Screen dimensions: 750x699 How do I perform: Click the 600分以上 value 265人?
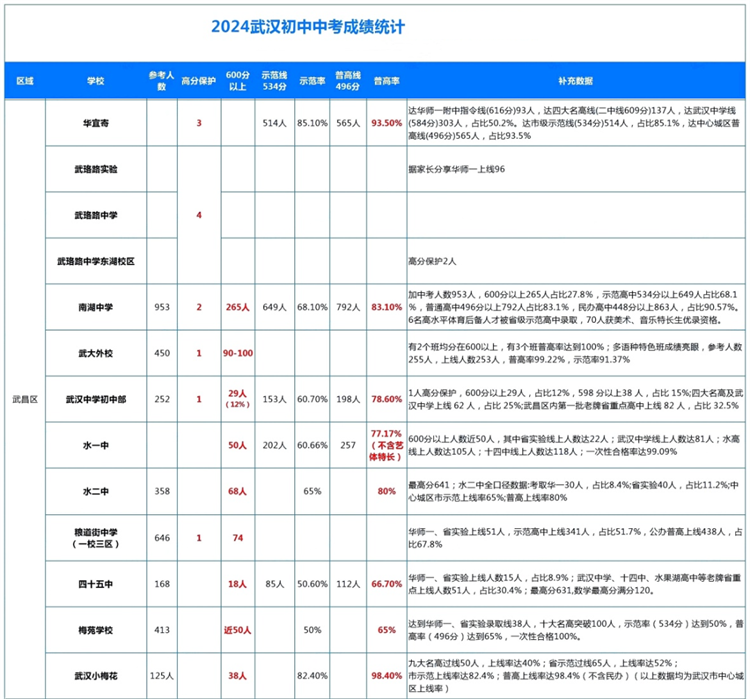pos(238,307)
